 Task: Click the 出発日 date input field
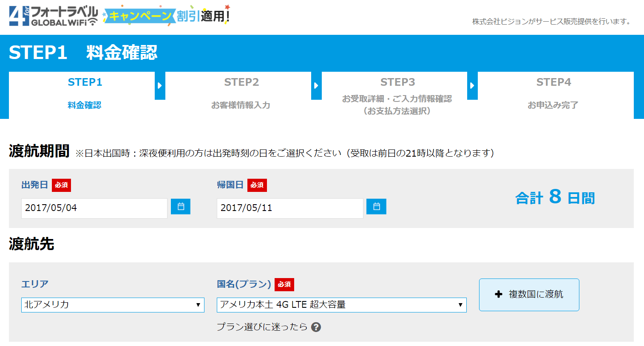(94, 208)
